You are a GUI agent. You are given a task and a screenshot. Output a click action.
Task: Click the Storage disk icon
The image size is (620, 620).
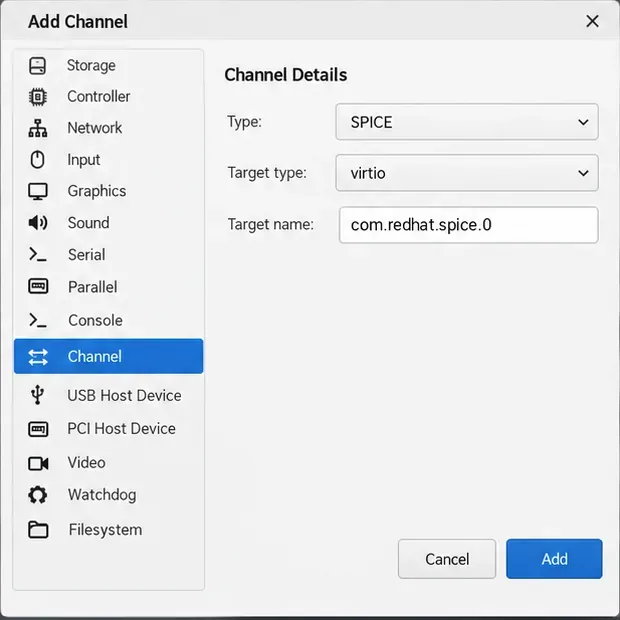(x=38, y=66)
